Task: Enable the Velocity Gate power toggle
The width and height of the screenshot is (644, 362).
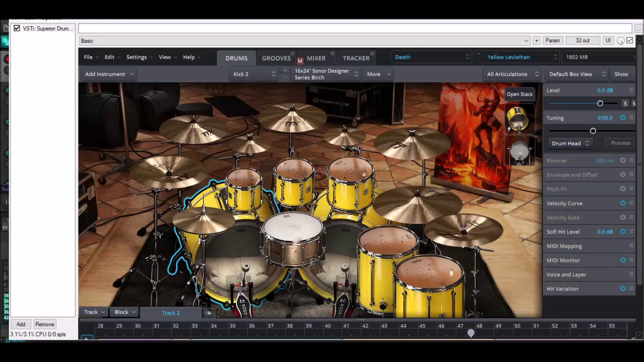Action: 623,217
